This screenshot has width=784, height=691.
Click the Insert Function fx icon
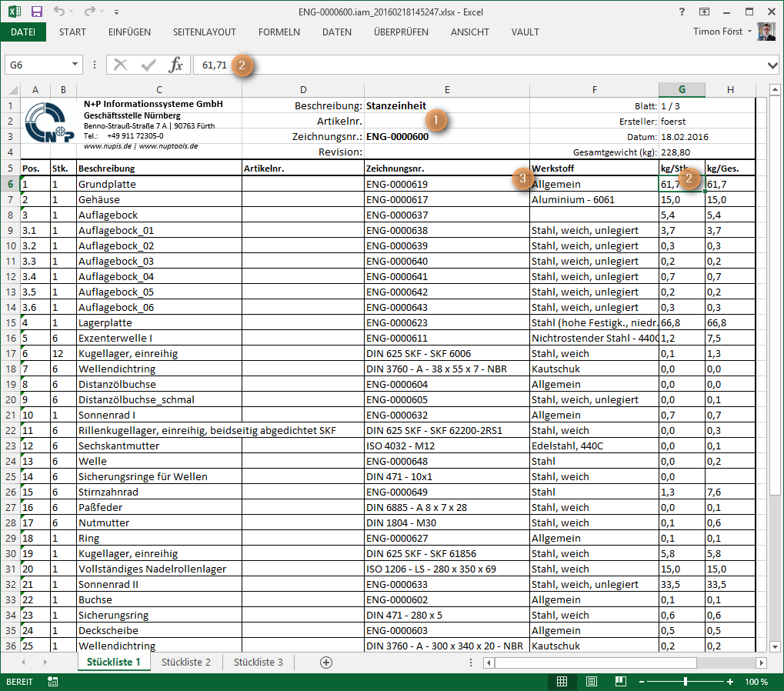[176, 65]
